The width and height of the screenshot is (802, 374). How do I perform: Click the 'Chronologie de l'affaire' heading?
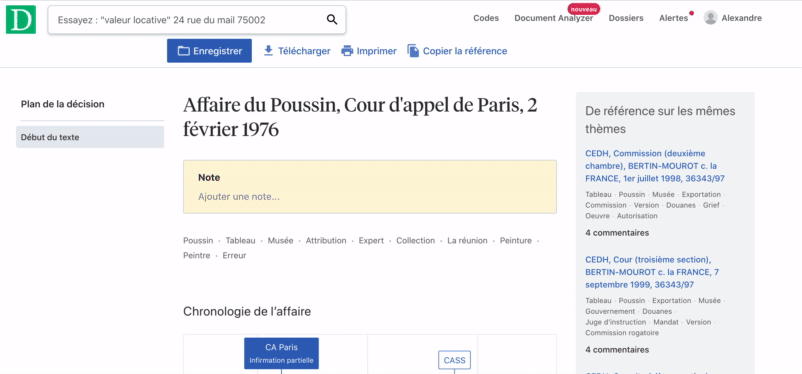click(247, 311)
